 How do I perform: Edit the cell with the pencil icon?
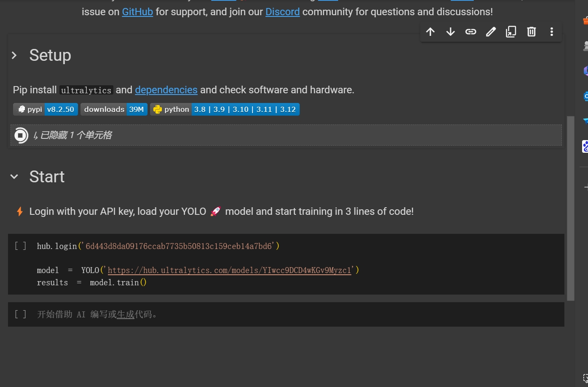pyautogui.click(x=491, y=32)
